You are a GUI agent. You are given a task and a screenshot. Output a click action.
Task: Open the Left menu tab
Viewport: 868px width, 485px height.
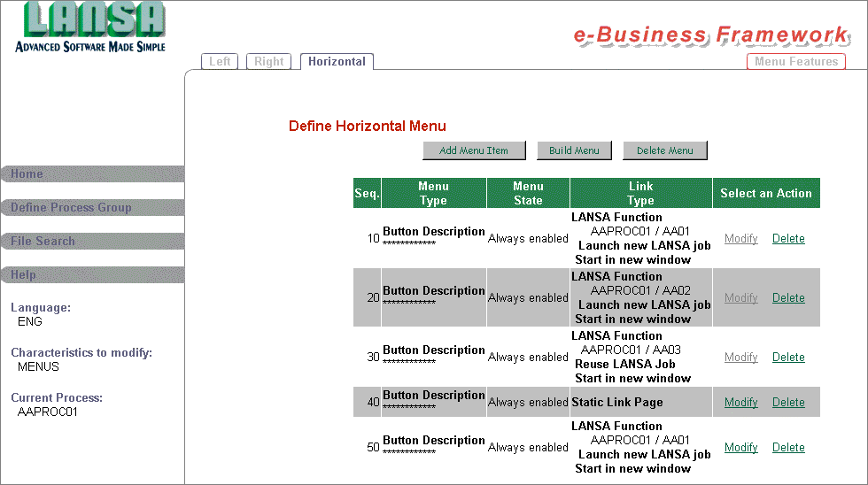click(220, 61)
